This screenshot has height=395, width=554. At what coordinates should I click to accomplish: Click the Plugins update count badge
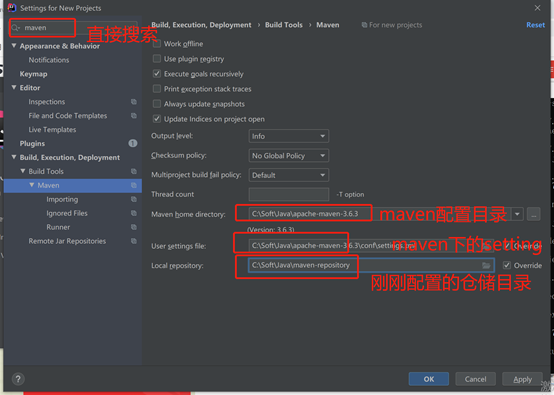click(133, 143)
